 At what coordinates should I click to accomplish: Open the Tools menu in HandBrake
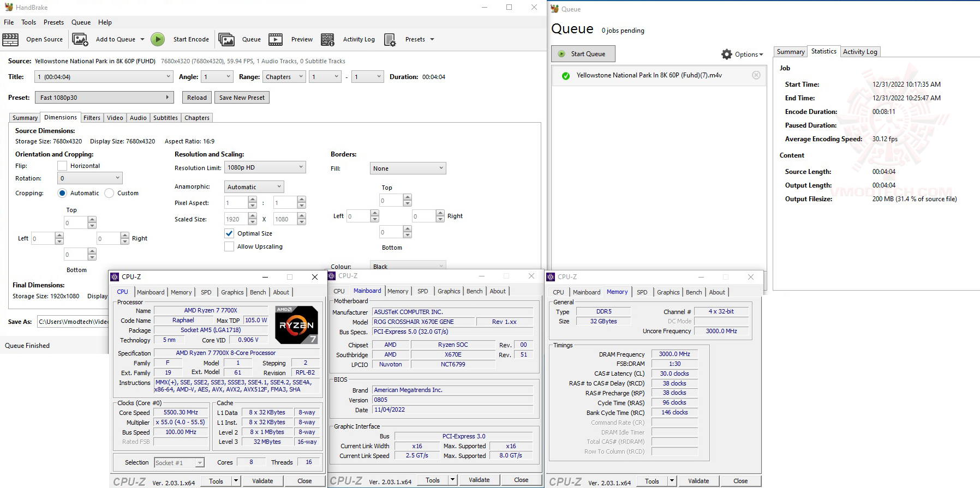[x=28, y=22]
